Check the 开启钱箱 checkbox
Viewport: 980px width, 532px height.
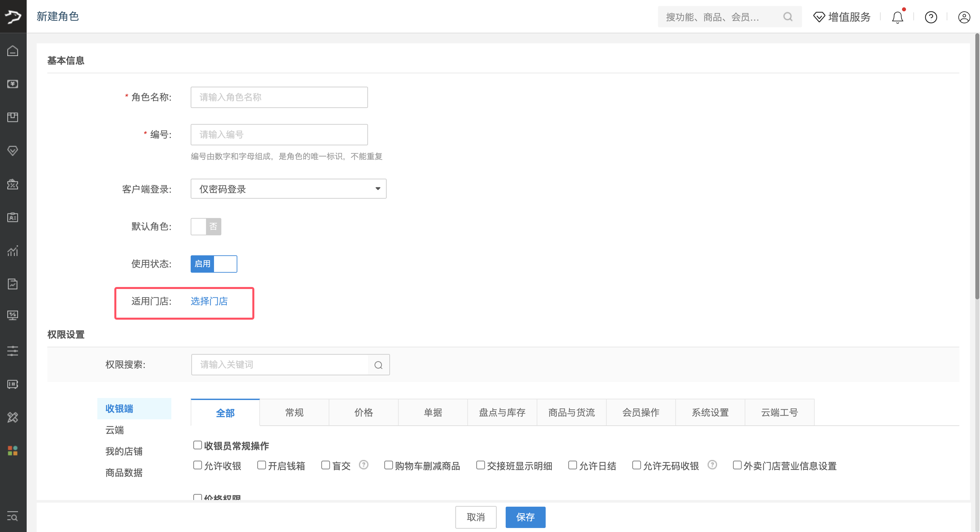tap(261, 465)
